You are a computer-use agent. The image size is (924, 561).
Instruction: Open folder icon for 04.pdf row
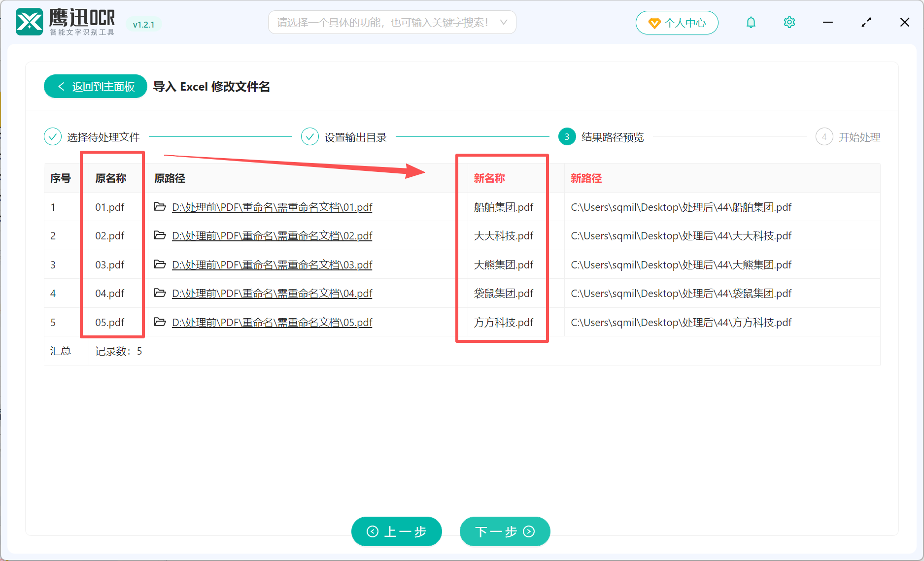pos(160,293)
